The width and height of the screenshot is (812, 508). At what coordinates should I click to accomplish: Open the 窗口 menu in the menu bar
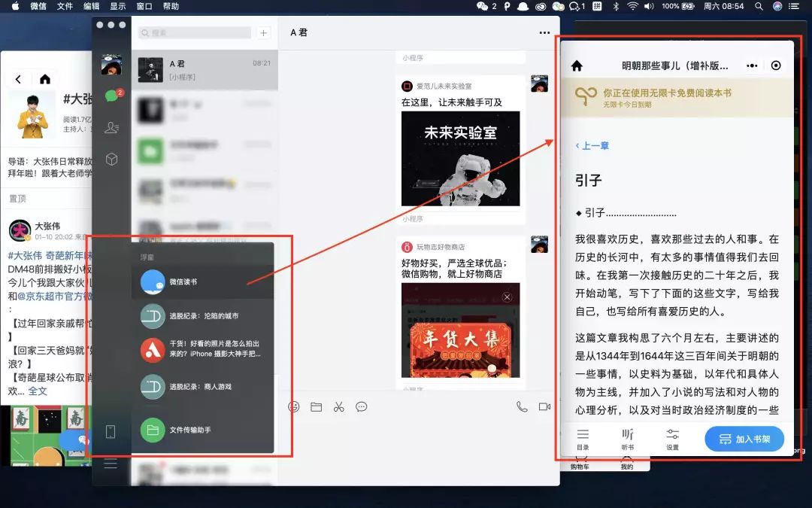(145, 6)
